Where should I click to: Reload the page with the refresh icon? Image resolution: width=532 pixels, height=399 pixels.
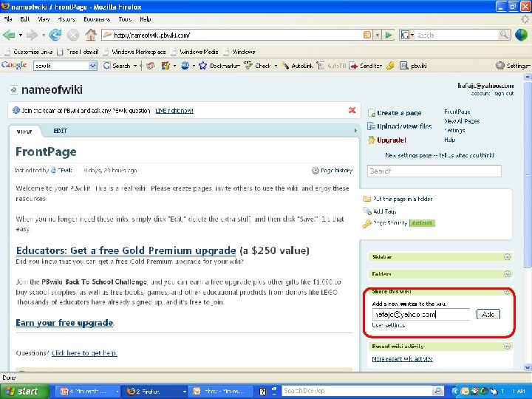55,35
